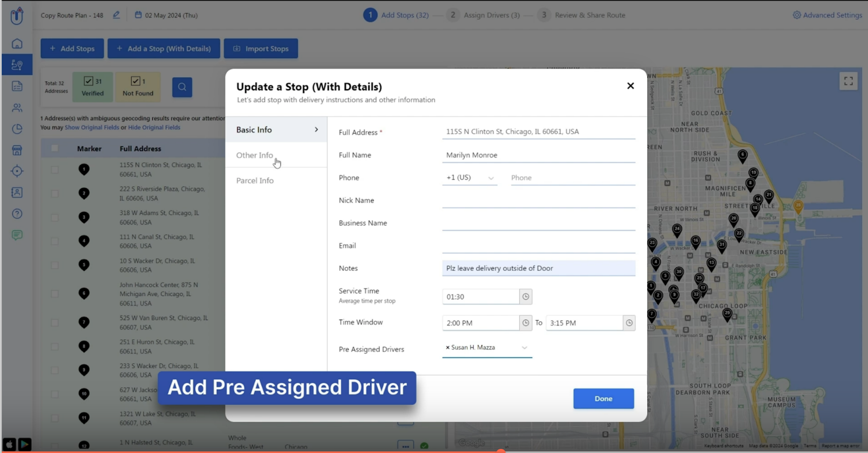Screen dimensions: 868x453
Task: Go to step 2 Assign Drivers (3)
Action: [483, 15]
